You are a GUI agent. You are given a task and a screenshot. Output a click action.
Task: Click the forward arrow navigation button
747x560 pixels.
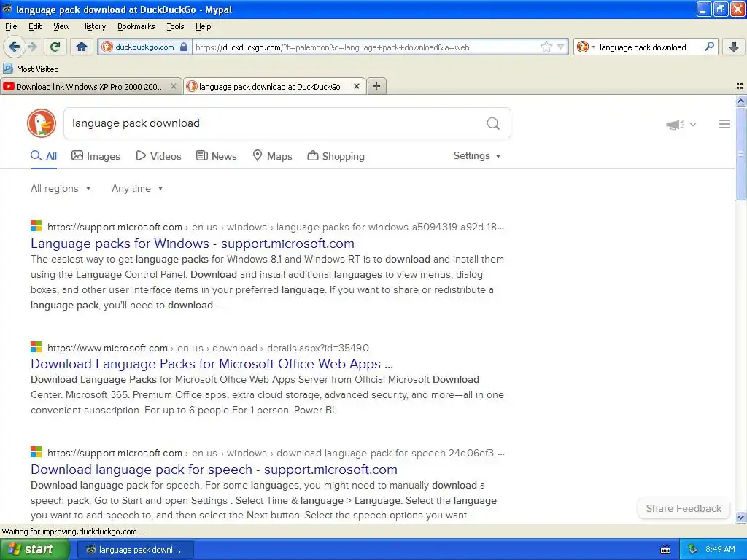tap(32, 47)
